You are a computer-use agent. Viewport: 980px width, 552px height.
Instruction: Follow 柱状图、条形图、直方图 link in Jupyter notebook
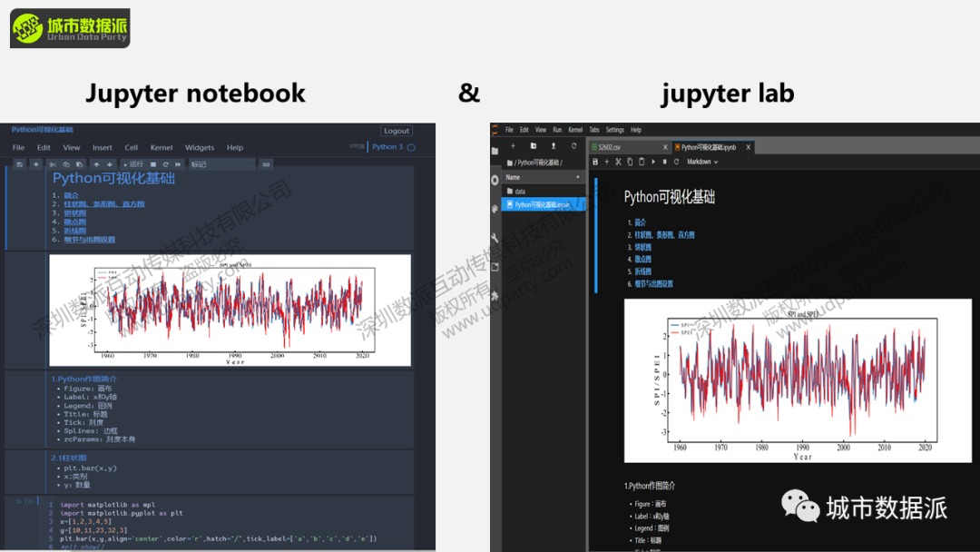tap(103, 203)
